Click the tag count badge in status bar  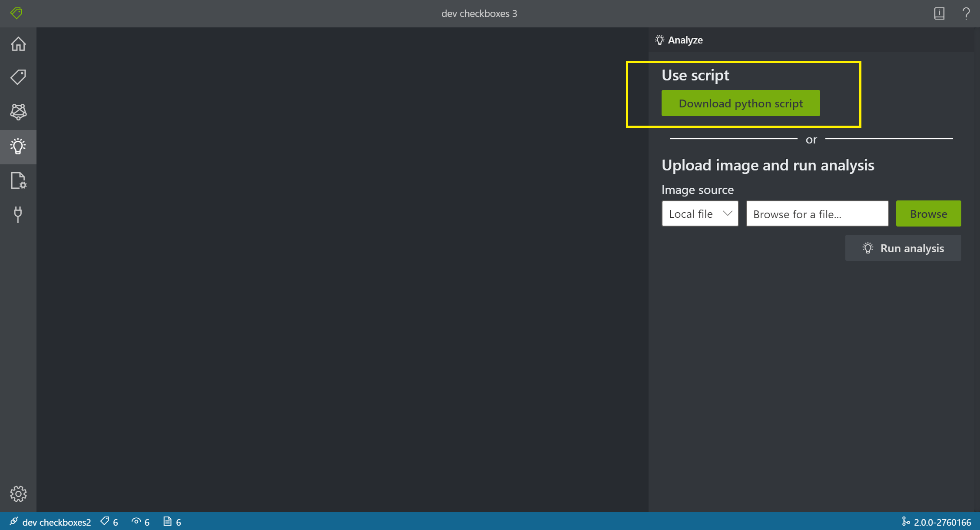109,521
